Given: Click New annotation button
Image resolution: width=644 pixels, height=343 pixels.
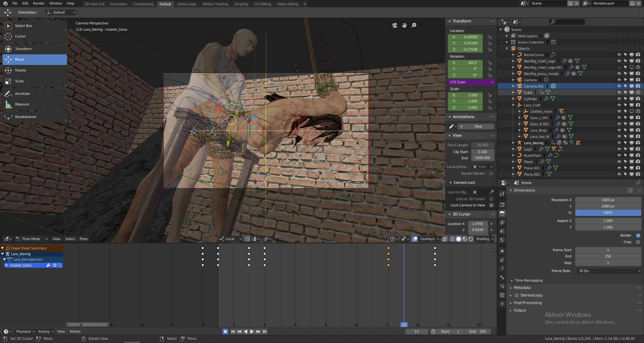Looking at the screenshot, I should [x=476, y=126].
